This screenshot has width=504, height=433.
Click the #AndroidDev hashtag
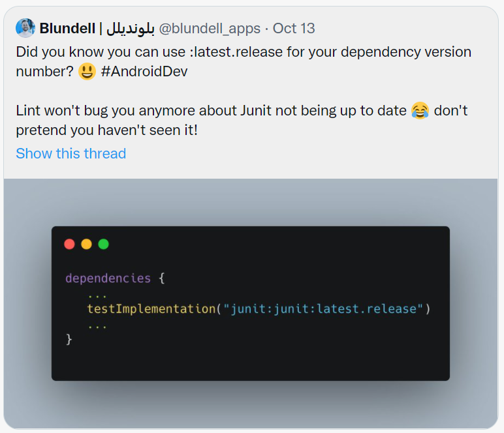(144, 71)
